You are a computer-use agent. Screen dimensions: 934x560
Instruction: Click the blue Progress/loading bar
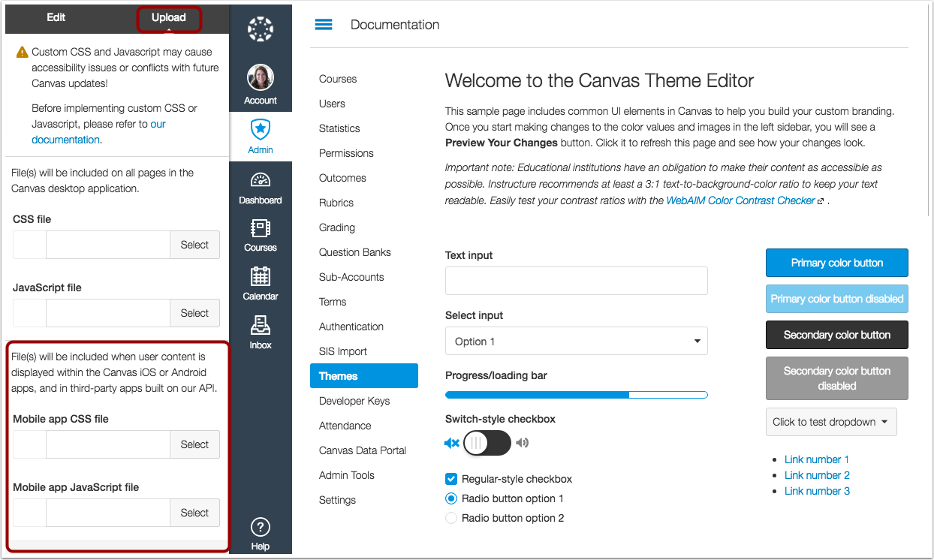537,394
